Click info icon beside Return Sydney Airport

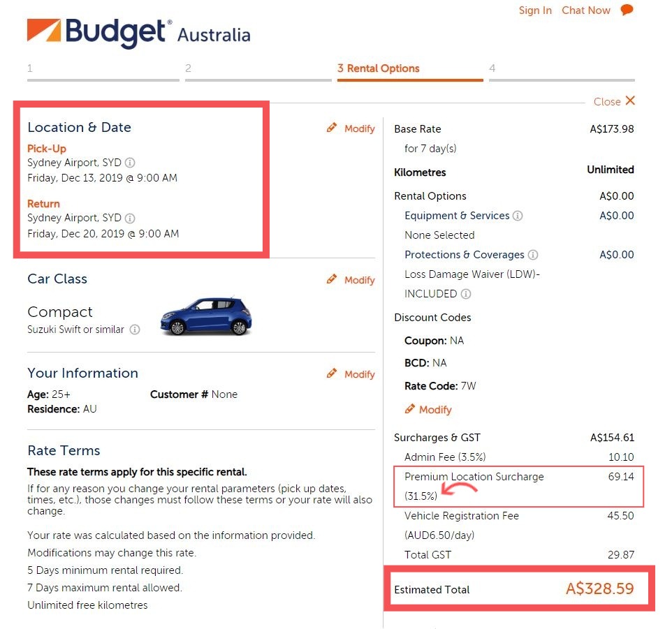[130, 218]
